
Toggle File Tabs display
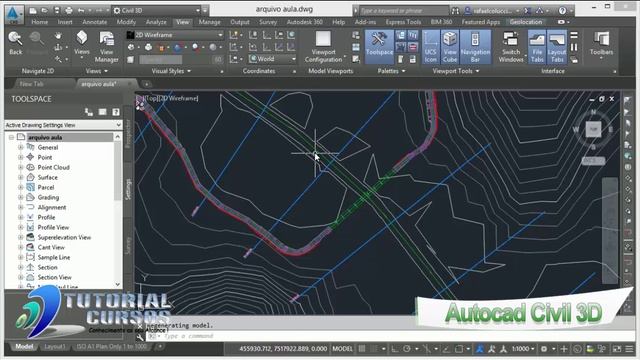537,47
